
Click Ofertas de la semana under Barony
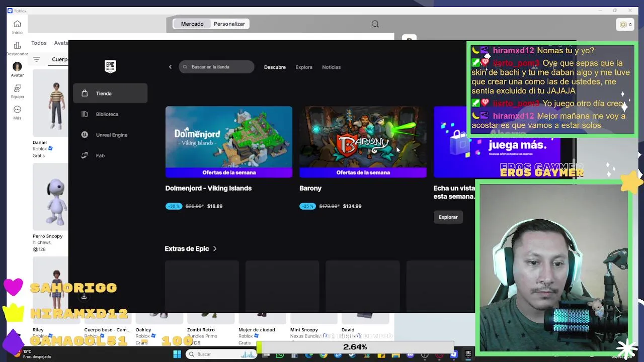363,172
